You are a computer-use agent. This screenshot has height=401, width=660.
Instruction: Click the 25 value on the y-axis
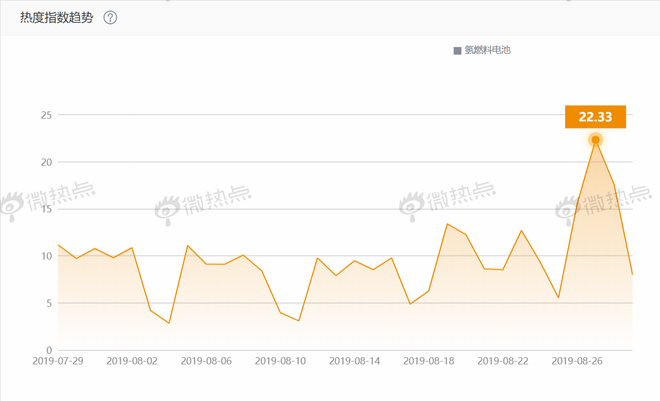click(45, 115)
